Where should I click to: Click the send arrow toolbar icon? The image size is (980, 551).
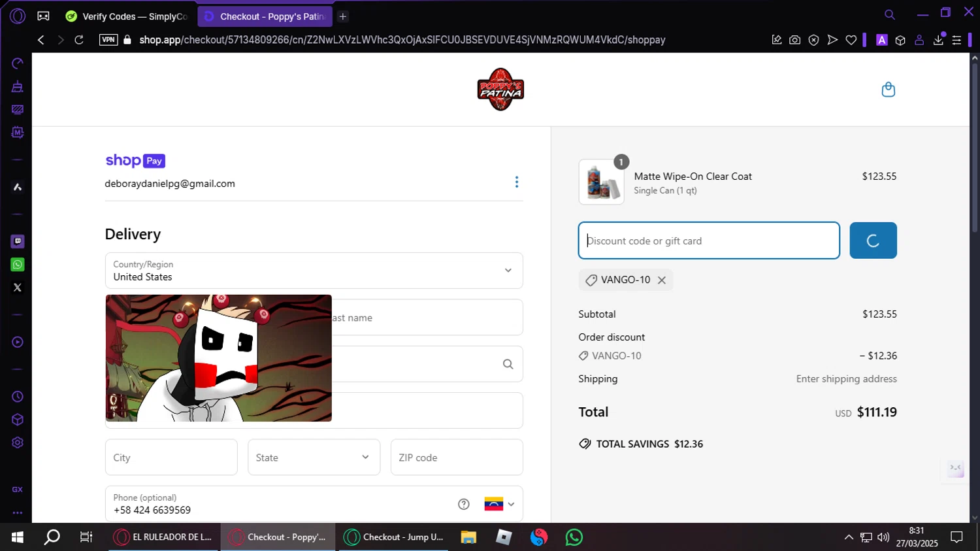(832, 40)
